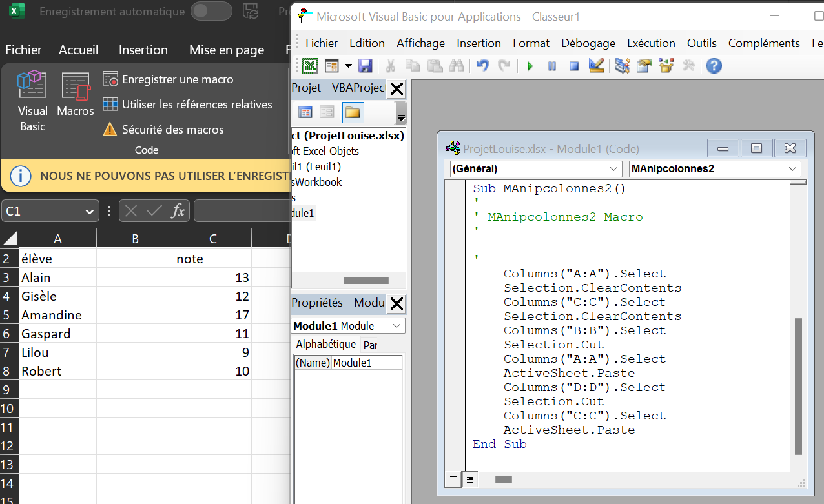824x504 pixels.
Task: Click the Toolbox wrench icon
Action: tap(688, 66)
